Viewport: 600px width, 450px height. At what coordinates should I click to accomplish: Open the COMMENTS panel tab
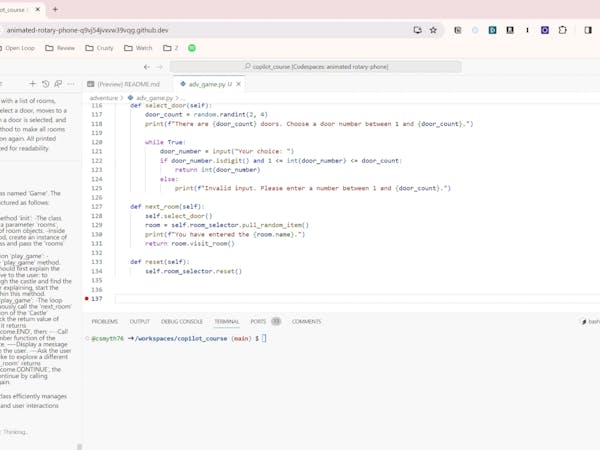[x=307, y=321]
